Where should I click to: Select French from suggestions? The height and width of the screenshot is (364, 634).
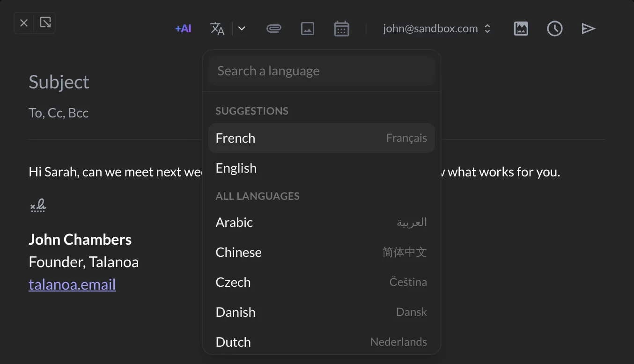pyautogui.click(x=322, y=138)
